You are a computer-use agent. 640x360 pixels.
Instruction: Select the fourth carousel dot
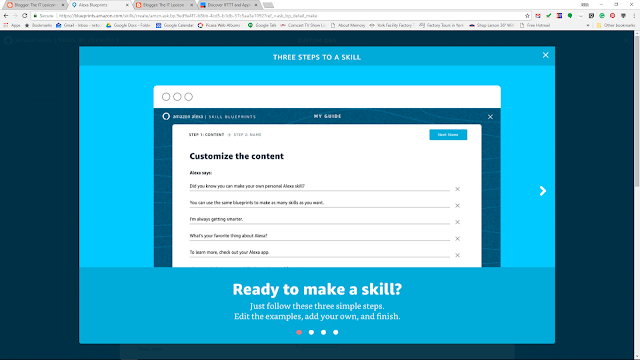336,332
